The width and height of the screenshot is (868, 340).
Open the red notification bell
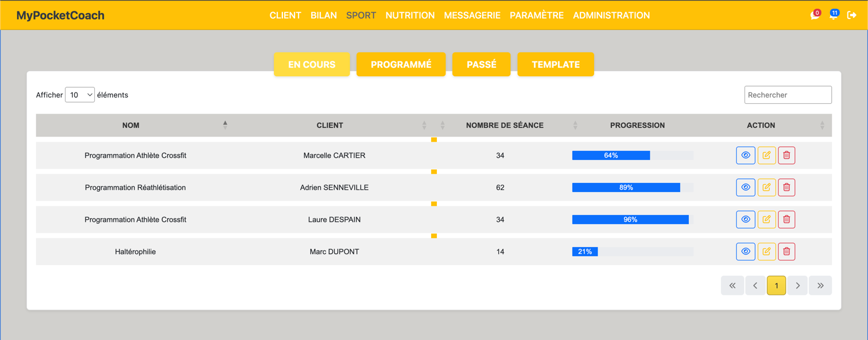coord(814,15)
